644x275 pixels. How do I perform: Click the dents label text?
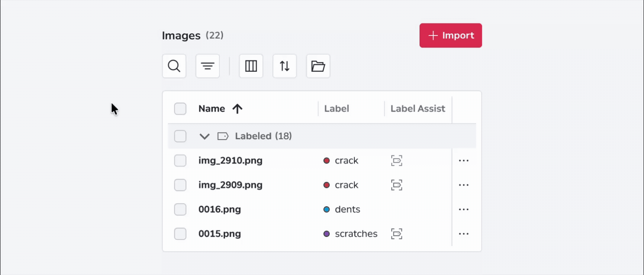coord(348,209)
